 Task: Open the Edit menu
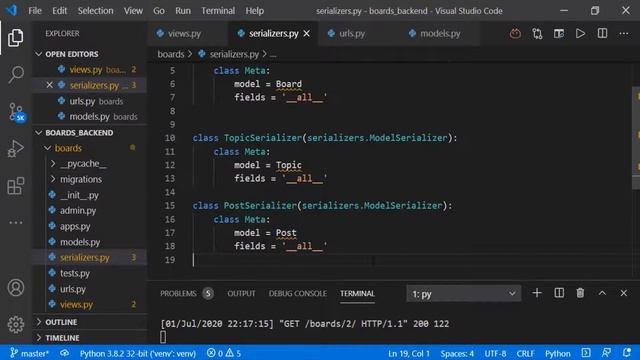(59, 11)
